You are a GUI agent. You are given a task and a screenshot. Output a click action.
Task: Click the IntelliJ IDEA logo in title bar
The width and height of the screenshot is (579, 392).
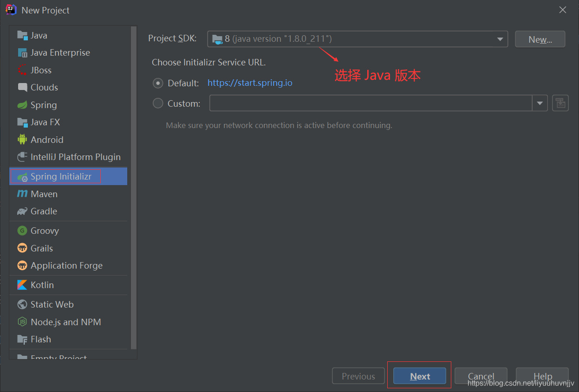(11, 10)
